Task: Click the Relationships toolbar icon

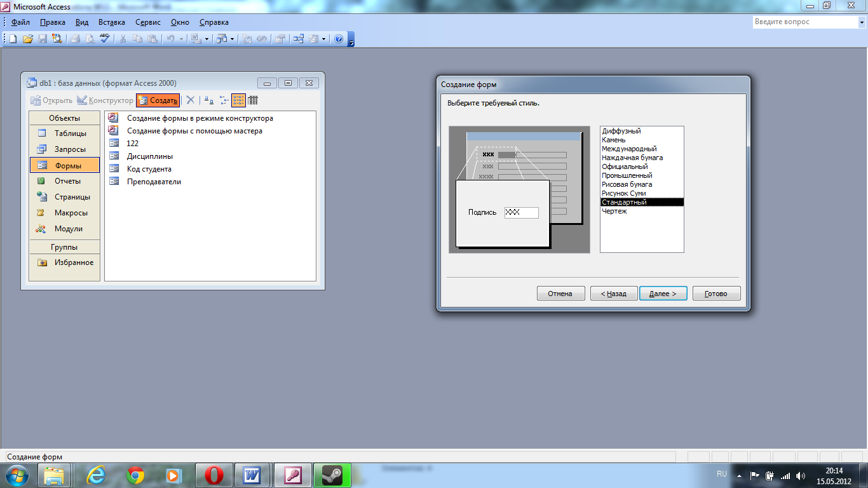Action: (x=298, y=39)
